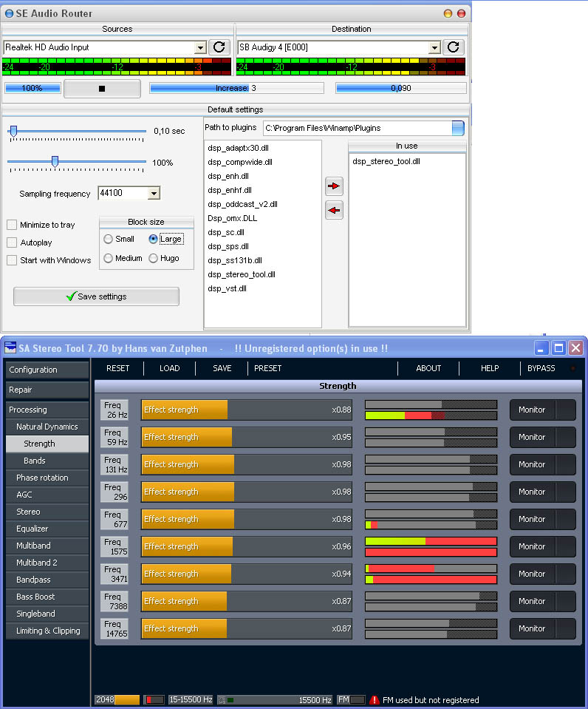
Task: Select dsp_compwide.dll in plugin list
Action: click(x=240, y=162)
